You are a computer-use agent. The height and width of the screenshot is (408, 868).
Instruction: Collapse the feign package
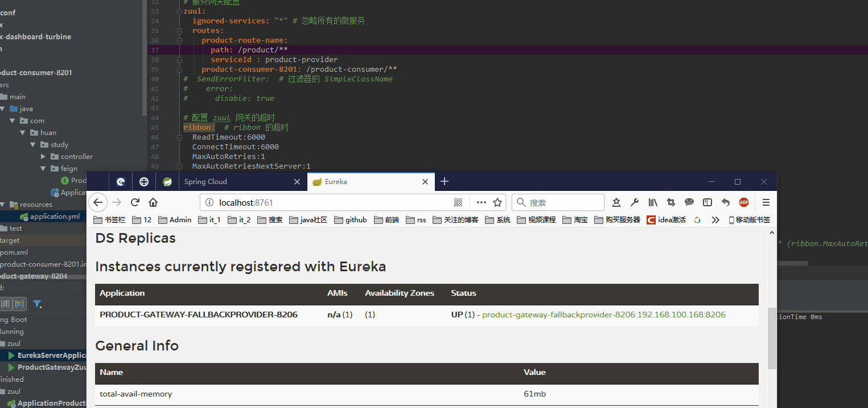point(43,169)
